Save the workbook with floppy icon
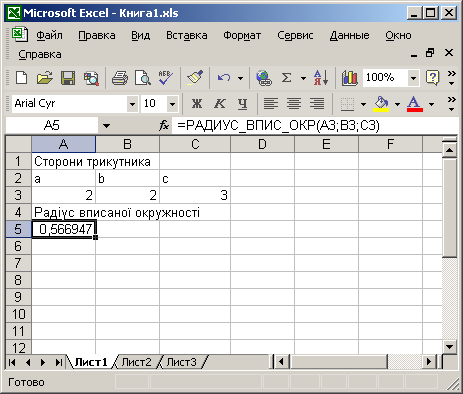 68,78
